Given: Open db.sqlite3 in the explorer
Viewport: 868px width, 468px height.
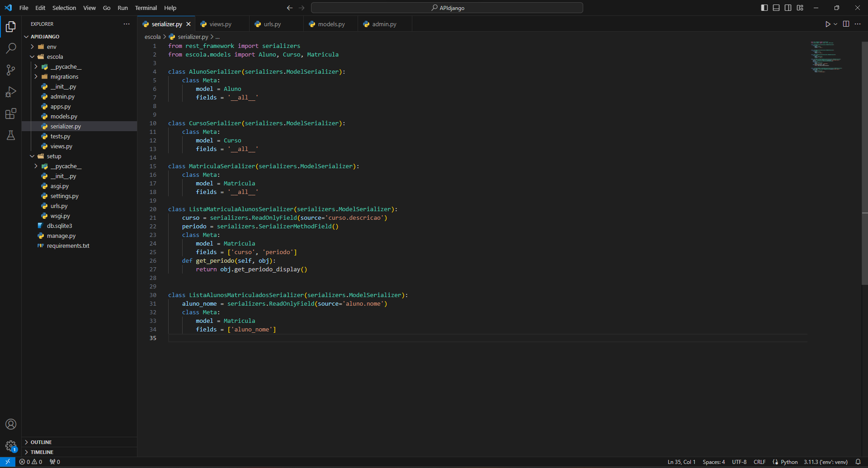Looking at the screenshot, I should coord(59,226).
